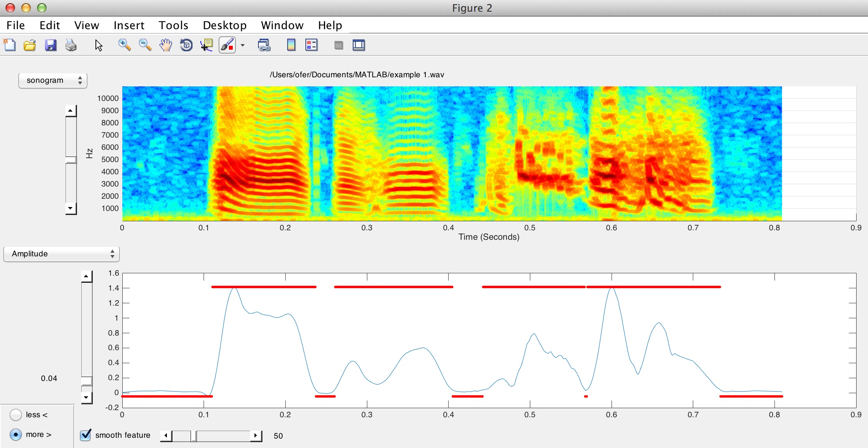The width and height of the screenshot is (868, 448).
Task: Insert a colorbar using toolbar icon
Action: click(291, 45)
